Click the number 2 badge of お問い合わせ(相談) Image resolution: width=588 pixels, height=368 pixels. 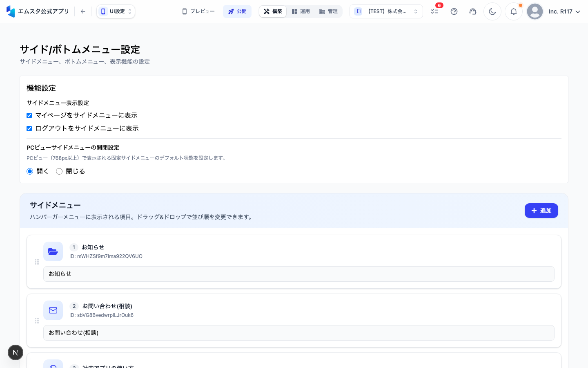[74, 306]
